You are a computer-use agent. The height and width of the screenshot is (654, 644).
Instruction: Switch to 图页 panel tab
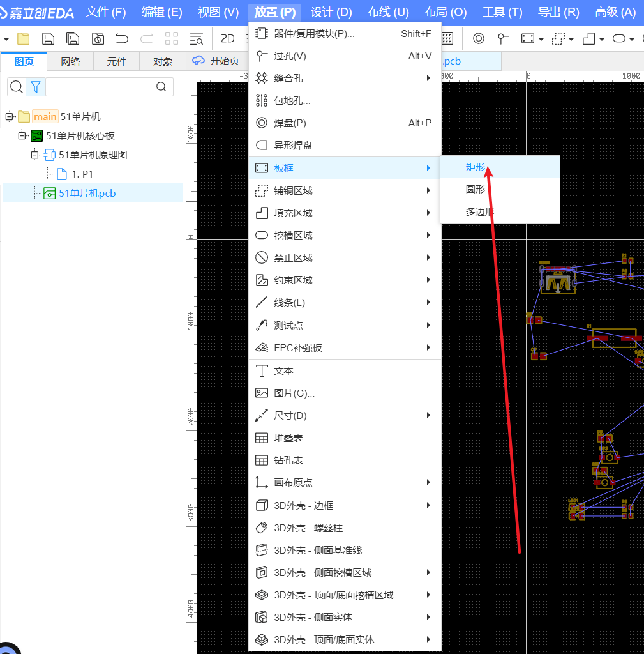(x=24, y=62)
